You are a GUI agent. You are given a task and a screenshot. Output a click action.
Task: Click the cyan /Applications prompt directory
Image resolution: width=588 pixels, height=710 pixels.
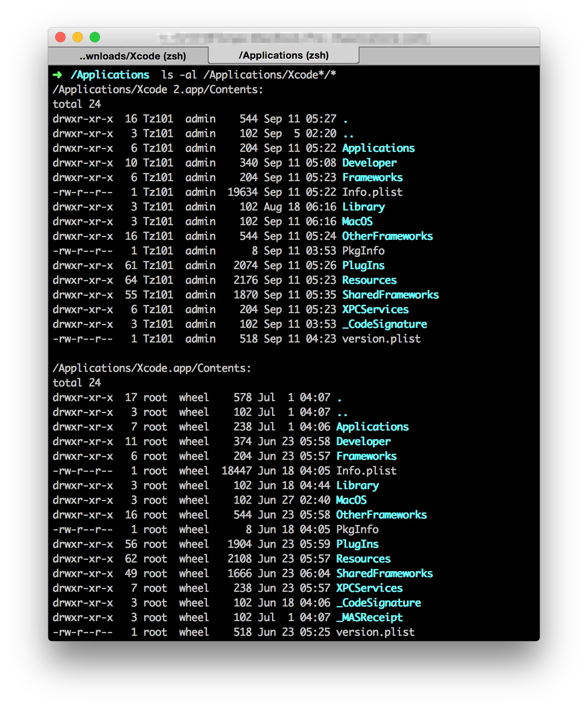coord(110,75)
